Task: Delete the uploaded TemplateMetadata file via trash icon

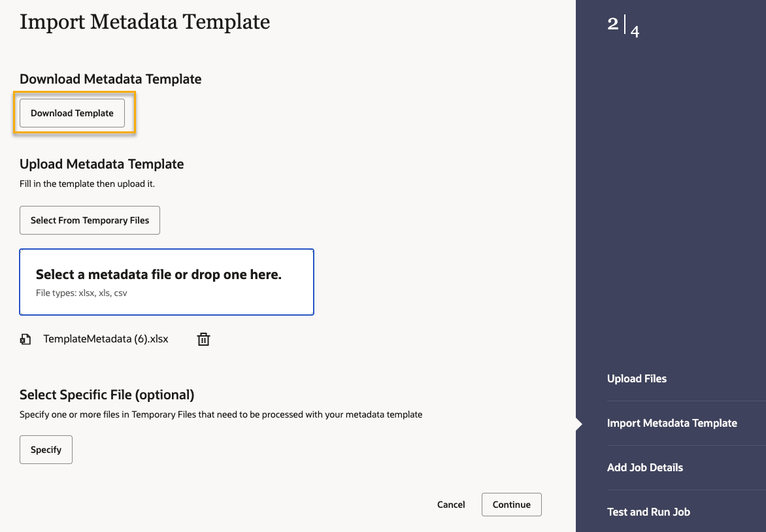Action: click(204, 339)
